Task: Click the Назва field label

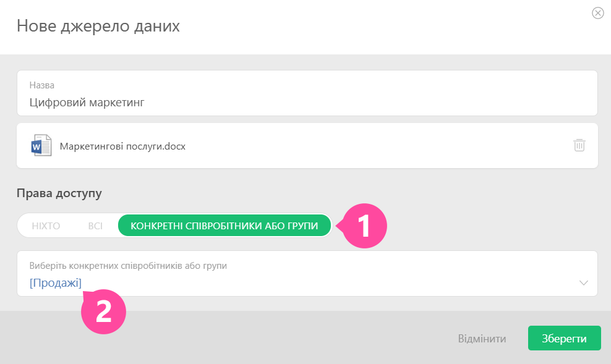Action: tap(42, 85)
